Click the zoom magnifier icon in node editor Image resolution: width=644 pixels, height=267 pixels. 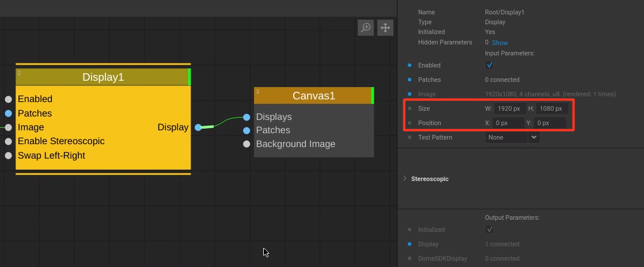click(366, 28)
